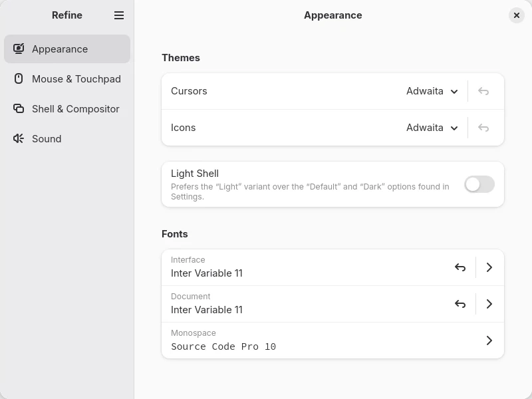The width and height of the screenshot is (532, 399).
Task: Reset the Icons theme to default
Action: (x=483, y=128)
